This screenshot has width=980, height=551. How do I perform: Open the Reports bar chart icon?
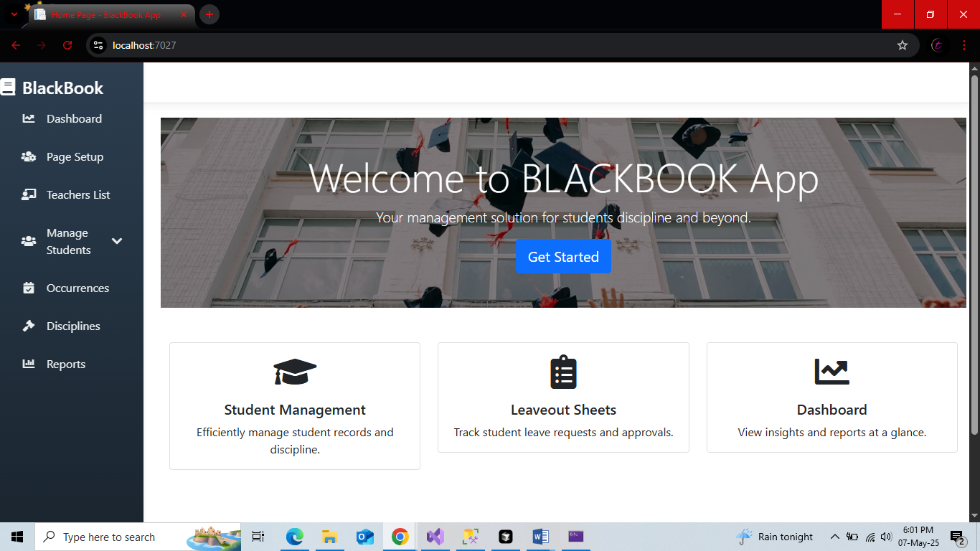pyautogui.click(x=29, y=364)
